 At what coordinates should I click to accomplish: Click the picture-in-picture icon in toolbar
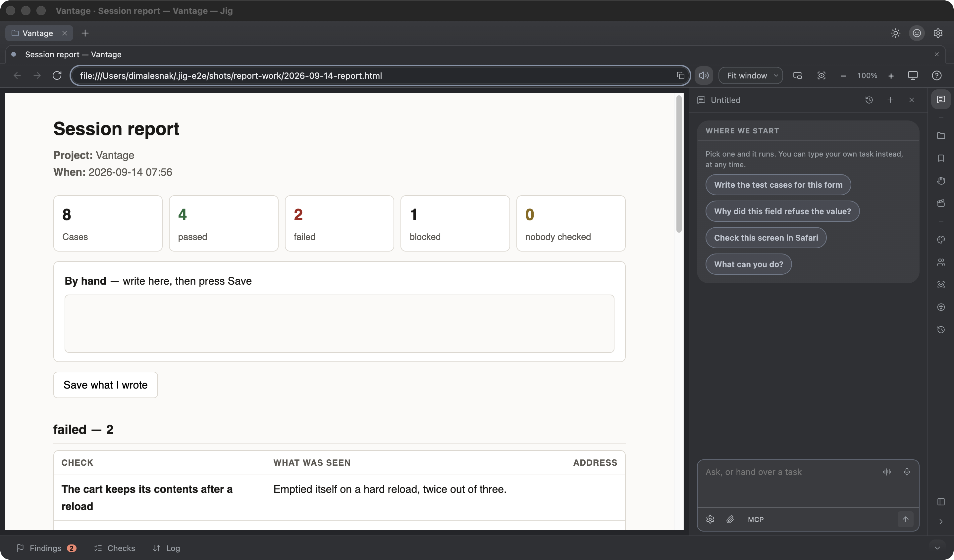tap(797, 76)
